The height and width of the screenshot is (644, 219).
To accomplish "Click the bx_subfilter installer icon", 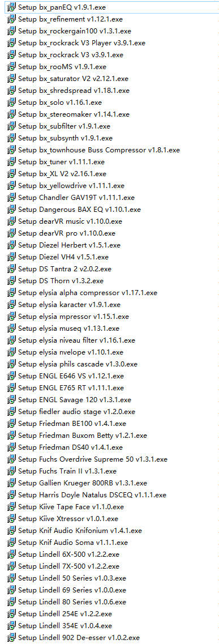I will coord(11,126).
